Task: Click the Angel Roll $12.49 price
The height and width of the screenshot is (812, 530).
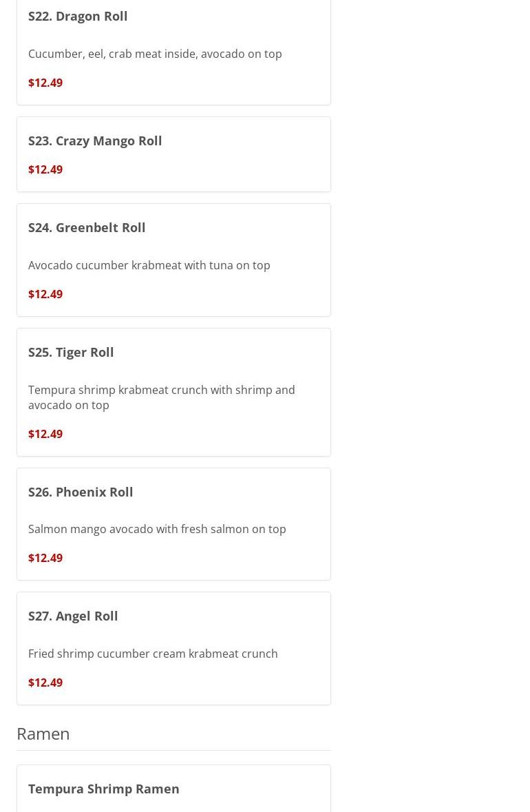Action: [x=45, y=683]
